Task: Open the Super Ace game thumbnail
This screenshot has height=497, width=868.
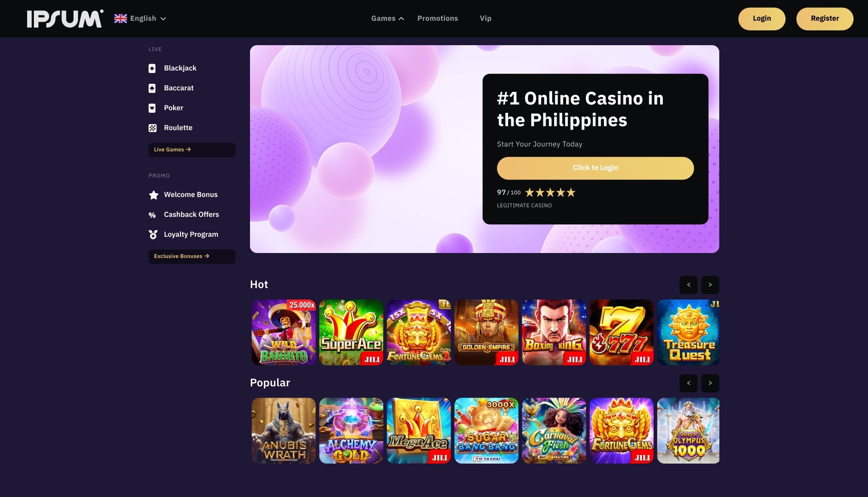Action: coord(351,332)
